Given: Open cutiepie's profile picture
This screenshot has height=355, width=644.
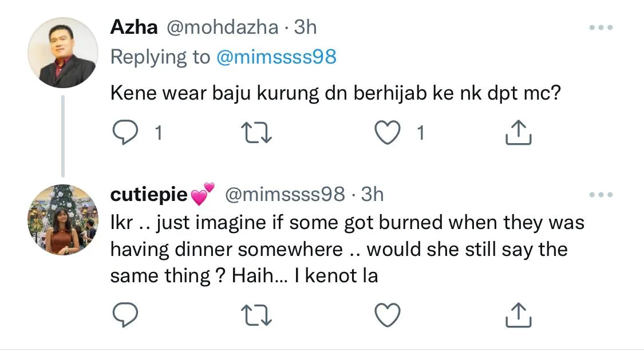Looking at the screenshot, I should [x=63, y=219].
